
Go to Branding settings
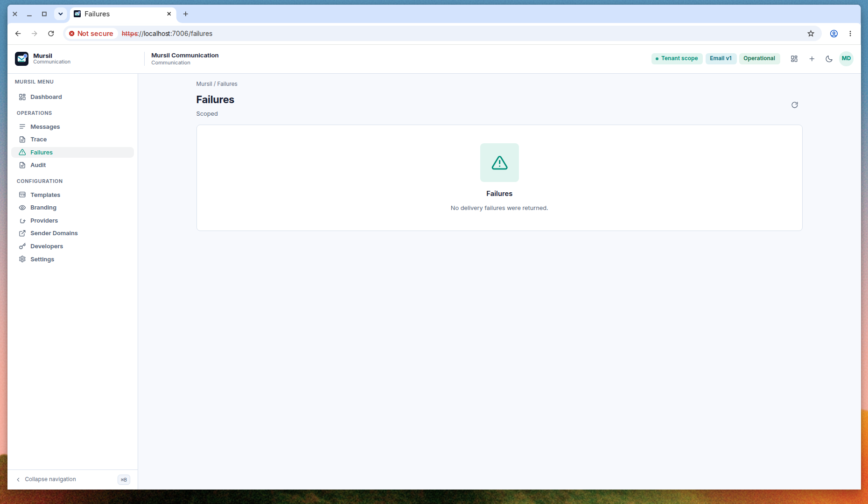(x=72, y=208)
